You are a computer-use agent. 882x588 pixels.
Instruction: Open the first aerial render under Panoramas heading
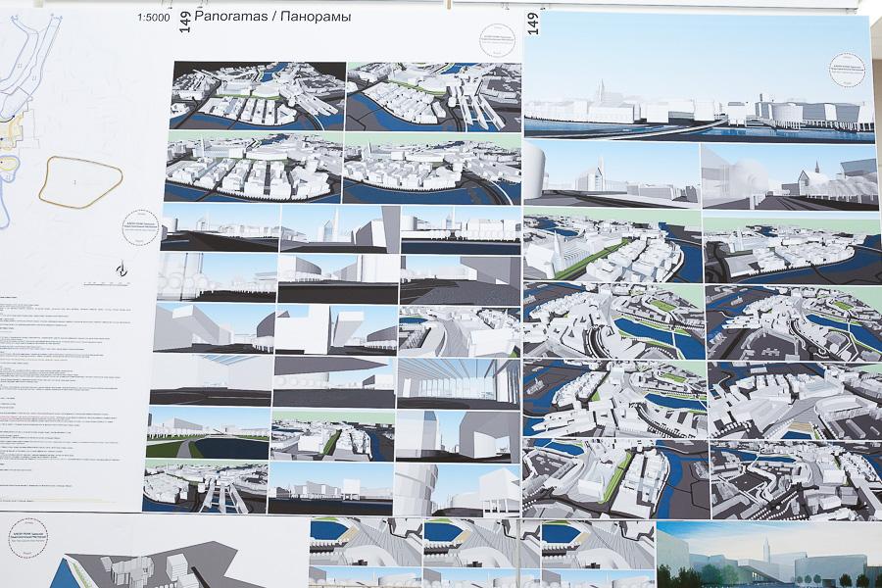coord(257,96)
